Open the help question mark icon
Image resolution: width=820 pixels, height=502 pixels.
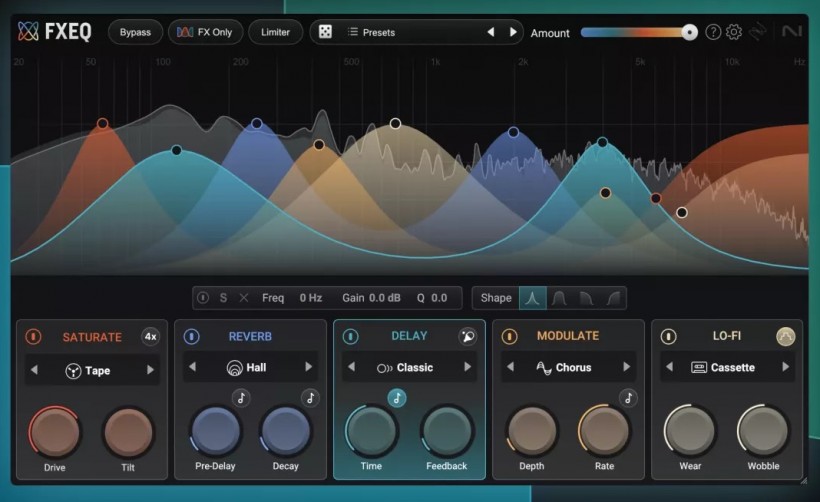point(713,32)
